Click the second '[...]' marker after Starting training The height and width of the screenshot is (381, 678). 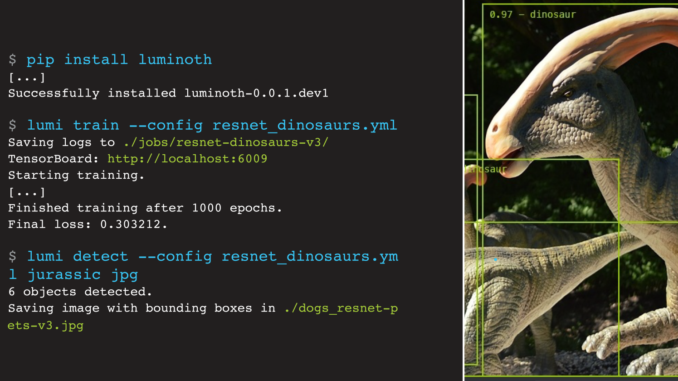[27, 192]
